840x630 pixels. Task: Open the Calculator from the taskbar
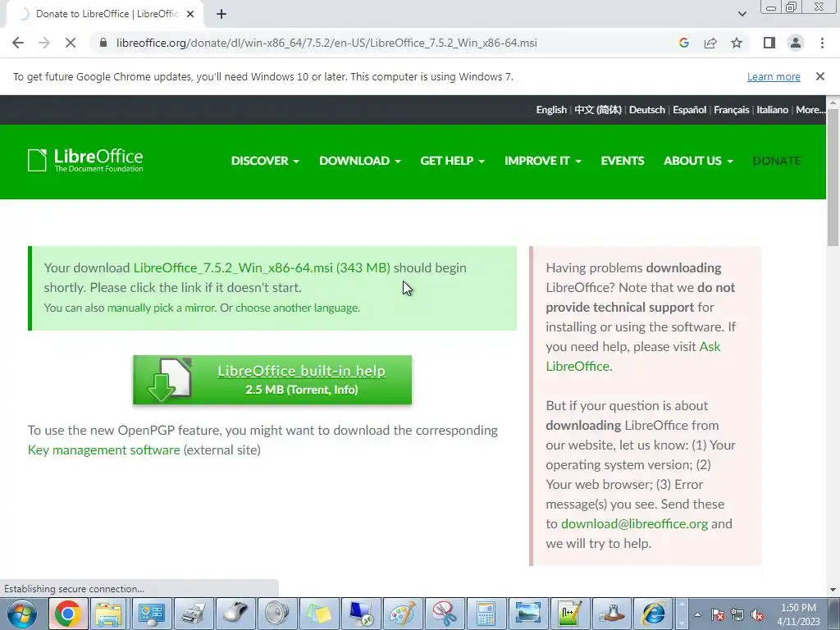486,614
